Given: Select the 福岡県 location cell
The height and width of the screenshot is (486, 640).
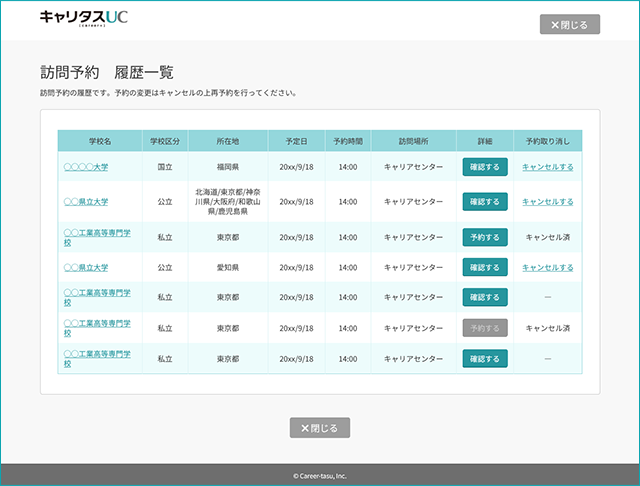Looking at the screenshot, I should point(228,167).
